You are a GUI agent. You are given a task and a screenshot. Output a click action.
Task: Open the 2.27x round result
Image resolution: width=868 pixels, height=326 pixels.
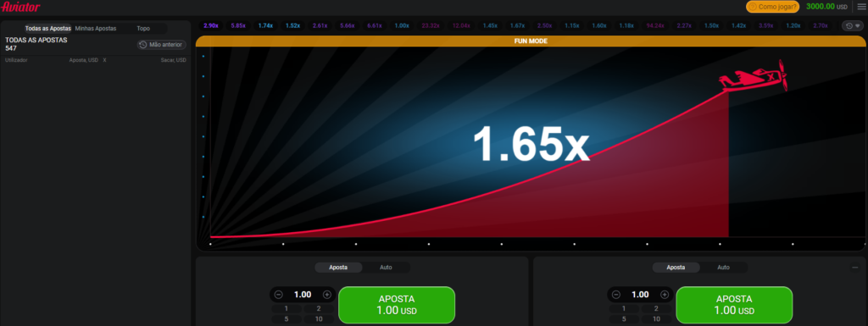tap(684, 25)
